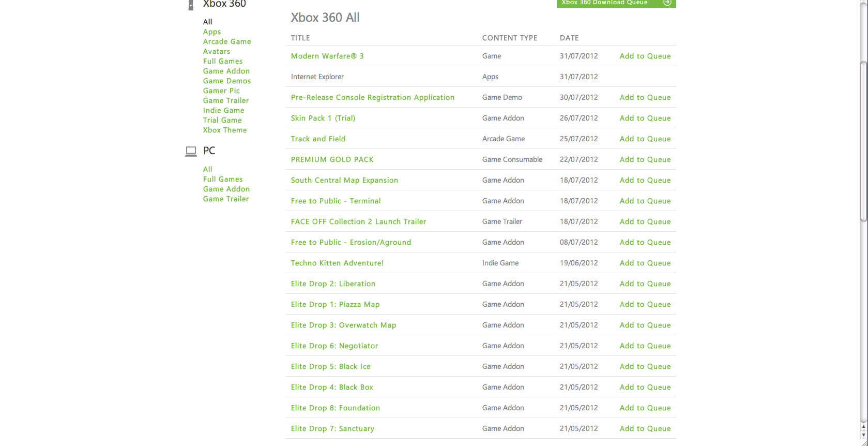Open South Central Map Expansion

coord(345,180)
